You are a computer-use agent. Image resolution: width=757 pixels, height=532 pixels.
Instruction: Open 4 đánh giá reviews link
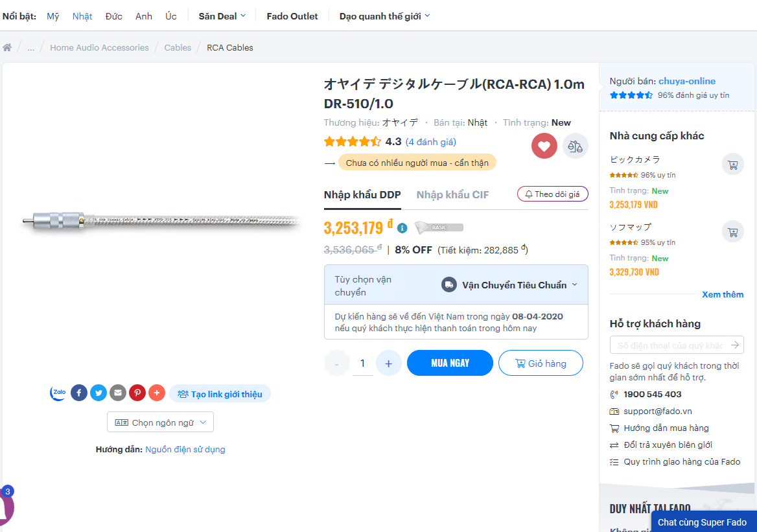click(430, 142)
